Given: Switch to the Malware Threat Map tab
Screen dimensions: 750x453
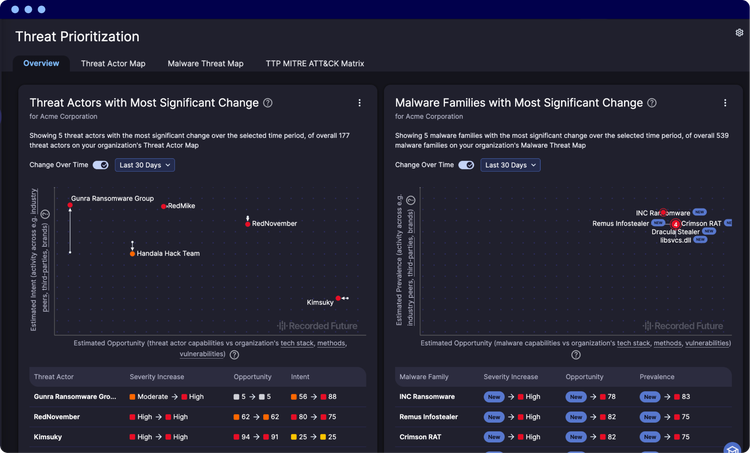Looking at the screenshot, I should pyautogui.click(x=205, y=64).
